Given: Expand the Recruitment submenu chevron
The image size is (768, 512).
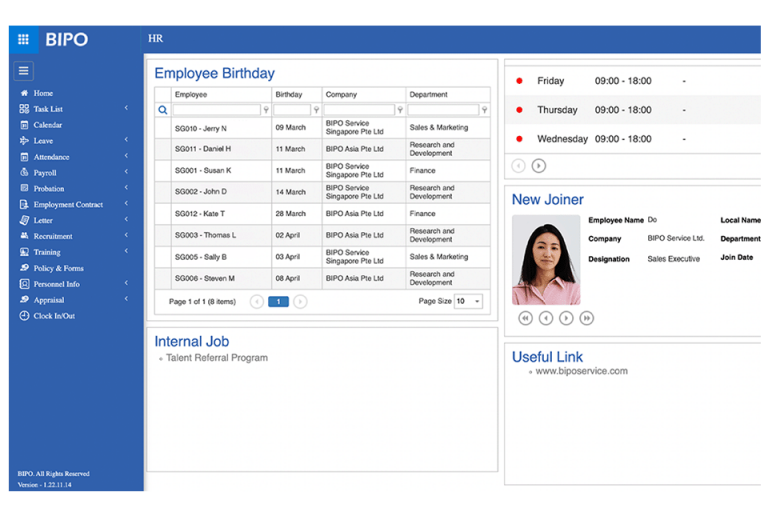Looking at the screenshot, I should (x=126, y=235).
